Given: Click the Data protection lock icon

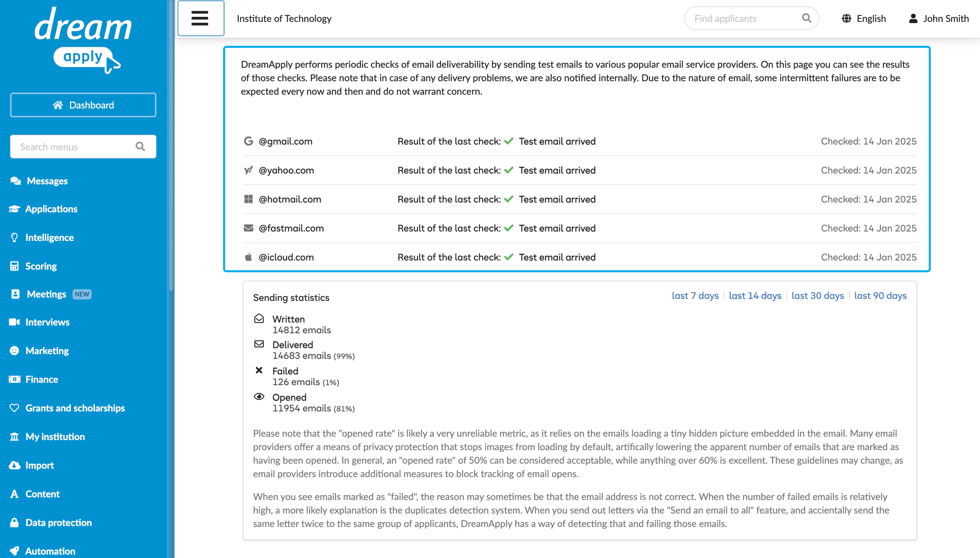Looking at the screenshot, I should [x=14, y=522].
